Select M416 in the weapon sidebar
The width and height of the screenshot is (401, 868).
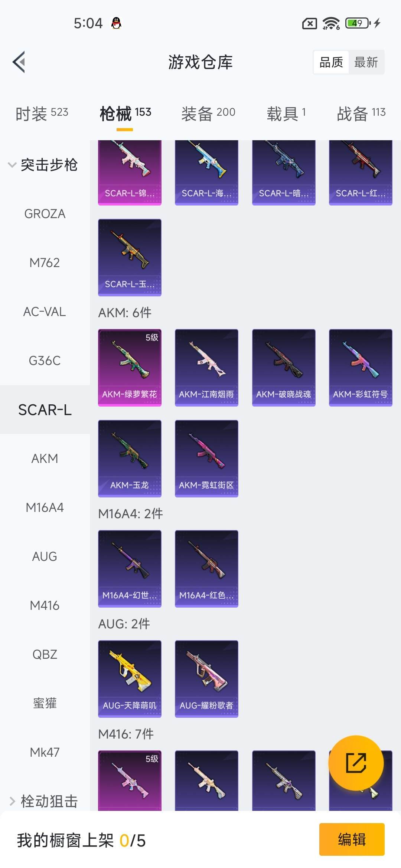(x=45, y=605)
